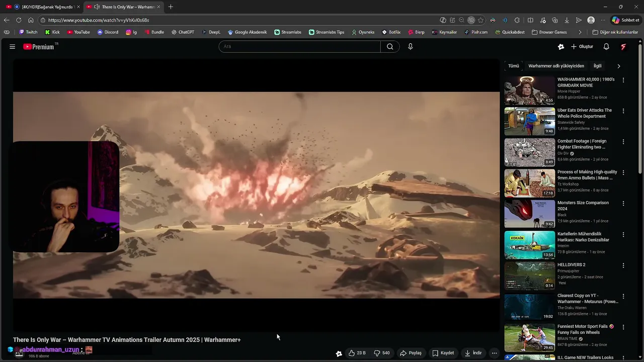This screenshot has width=644, height=362.
Task: Add this page to favorites star
Action: (x=481, y=20)
